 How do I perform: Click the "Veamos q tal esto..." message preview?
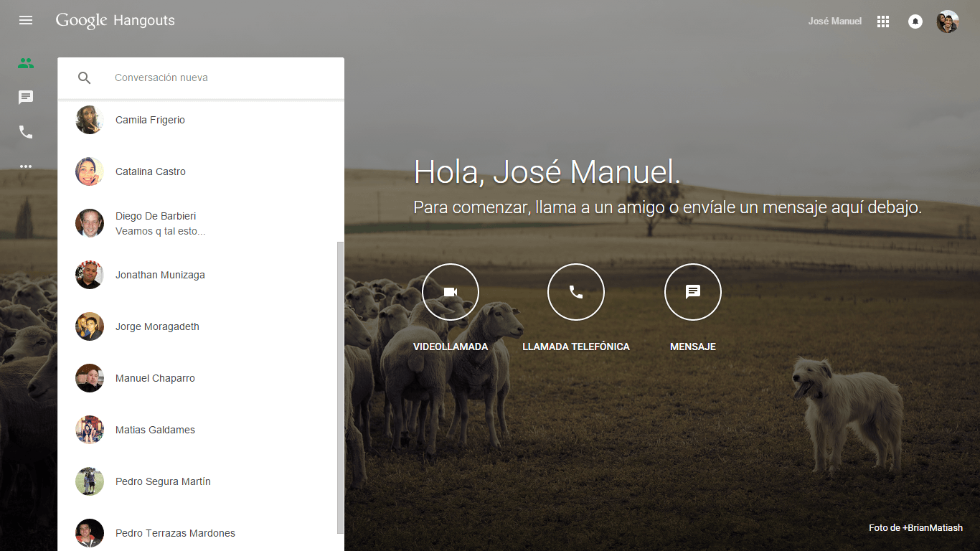tap(161, 231)
